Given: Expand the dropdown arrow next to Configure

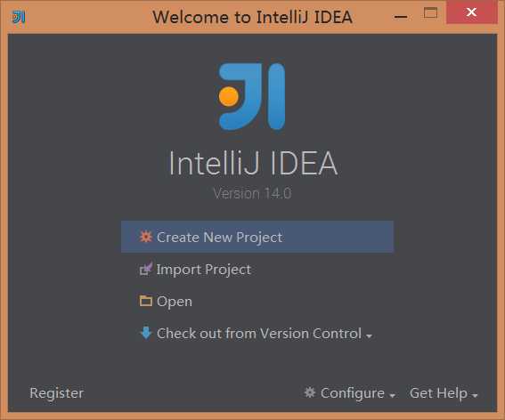Looking at the screenshot, I should coord(392,396).
